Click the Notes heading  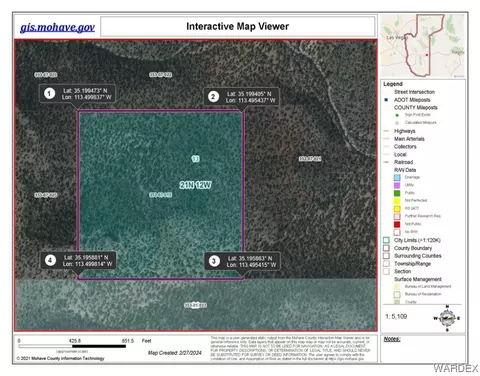(392, 339)
